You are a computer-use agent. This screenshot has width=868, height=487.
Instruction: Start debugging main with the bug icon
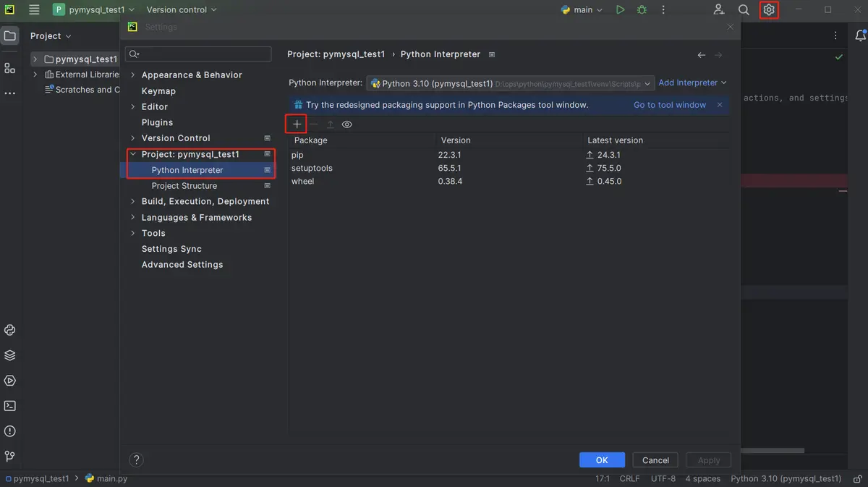click(x=642, y=10)
